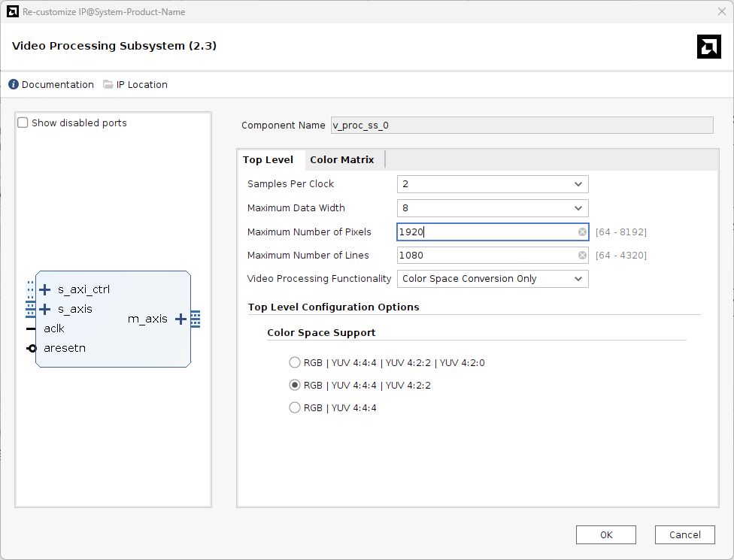The image size is (734, 560).
Task: Open the Samples Per Clock dropdown
Action: click(493, 184)
